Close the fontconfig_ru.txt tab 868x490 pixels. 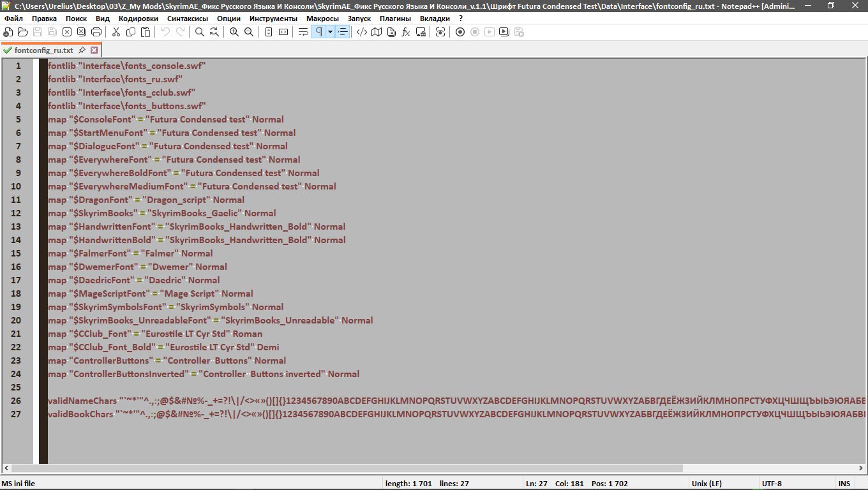(x=94, y=50)
